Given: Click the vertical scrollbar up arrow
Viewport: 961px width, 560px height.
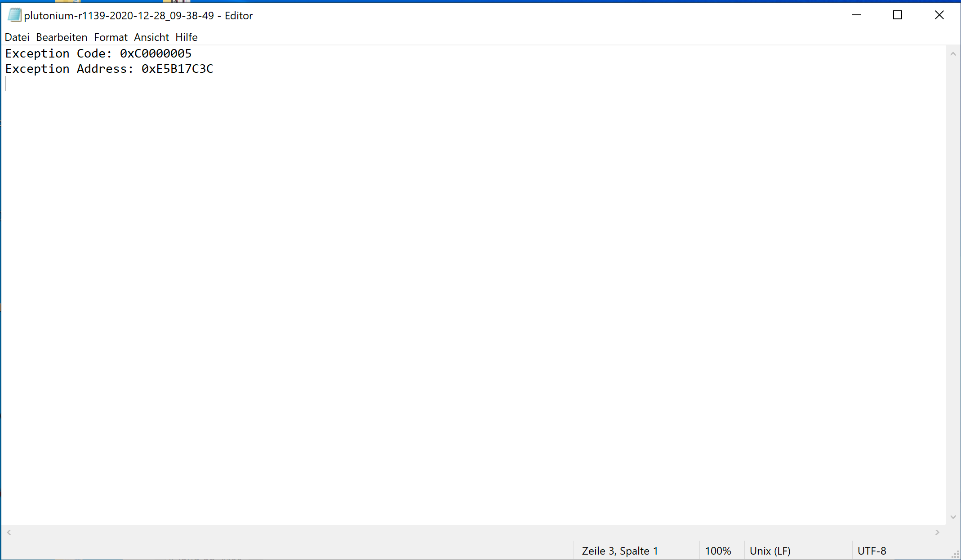Looking at the screenshot, I should pos(953,54).
